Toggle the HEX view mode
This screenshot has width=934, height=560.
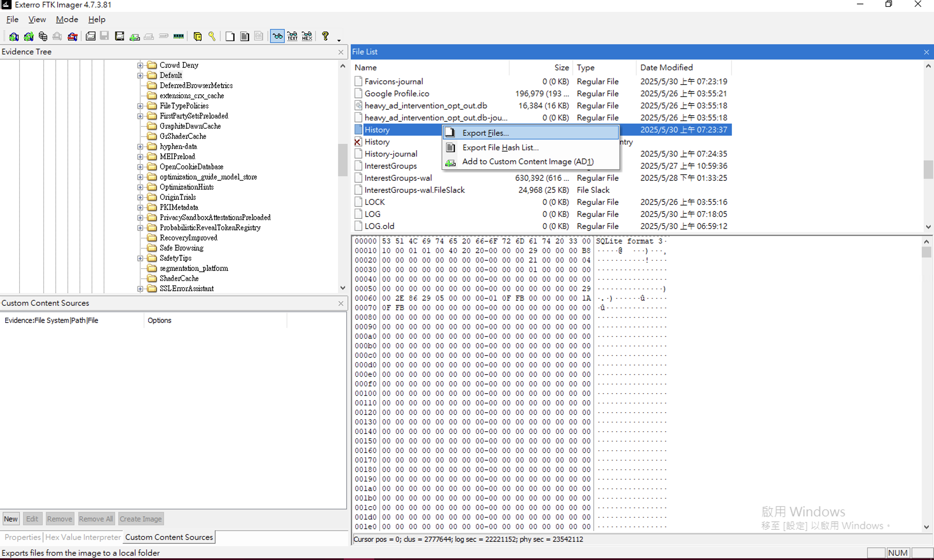point(307,37)
